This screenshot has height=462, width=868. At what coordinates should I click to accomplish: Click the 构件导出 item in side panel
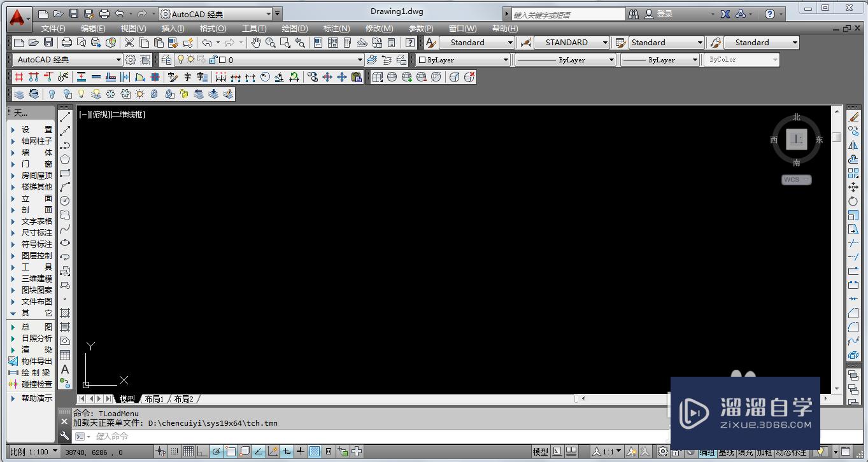pos(32,361)
